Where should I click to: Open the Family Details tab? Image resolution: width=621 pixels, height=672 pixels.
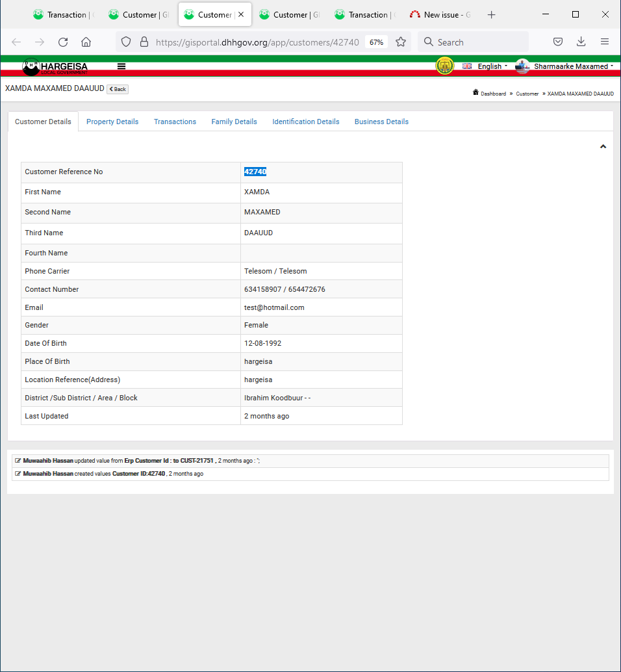[234, 122]
